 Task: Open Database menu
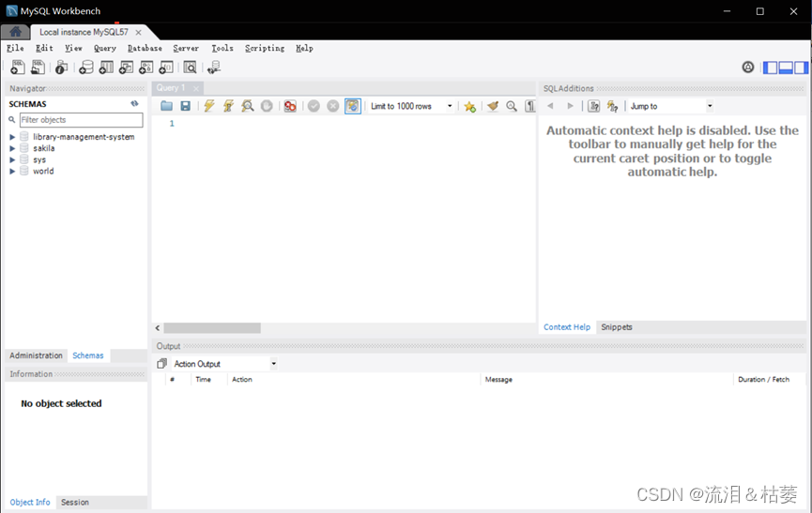tap(145, 48)
